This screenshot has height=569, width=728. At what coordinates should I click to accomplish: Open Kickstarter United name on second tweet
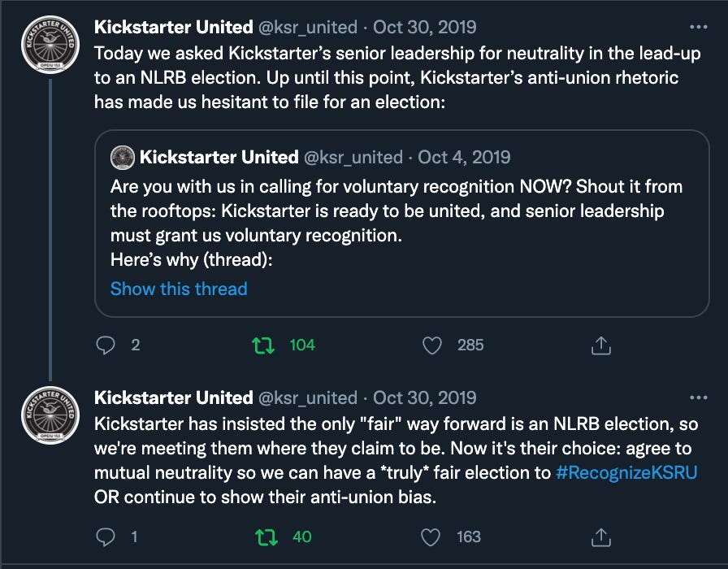coord(174,397)
